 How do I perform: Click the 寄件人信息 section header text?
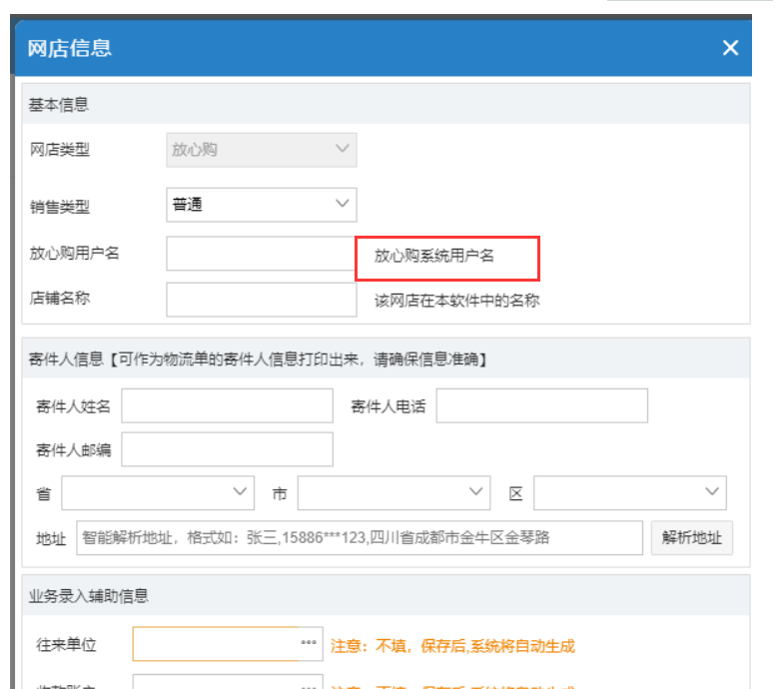point(258,359)
